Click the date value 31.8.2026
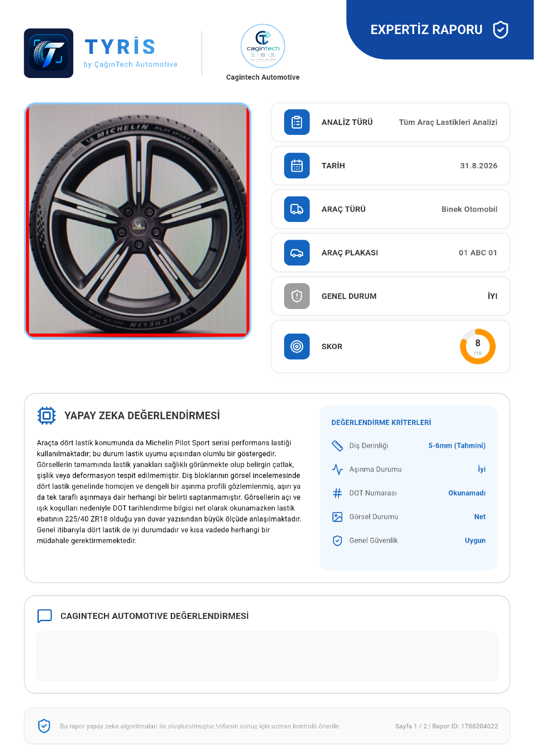This screenshot has height=756, width=535. 479,166
